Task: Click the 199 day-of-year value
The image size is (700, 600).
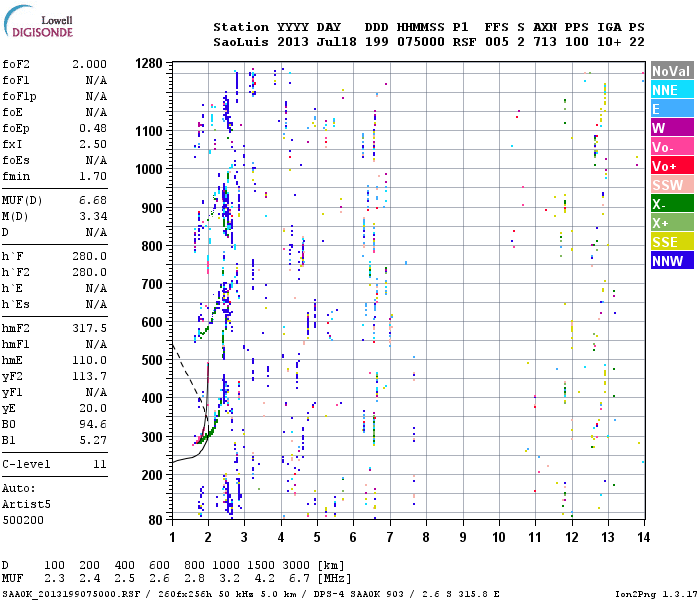Action: (x=376, y=42)
